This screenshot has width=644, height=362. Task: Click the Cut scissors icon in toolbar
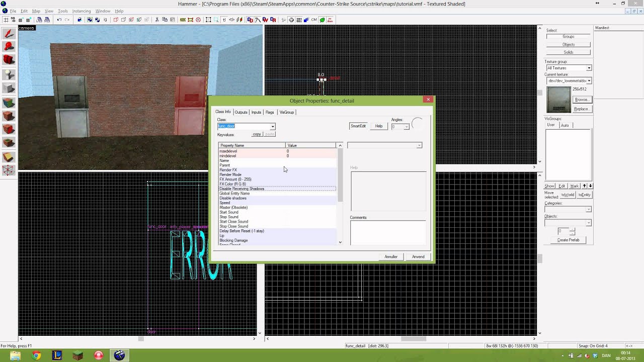click(157, 20)
